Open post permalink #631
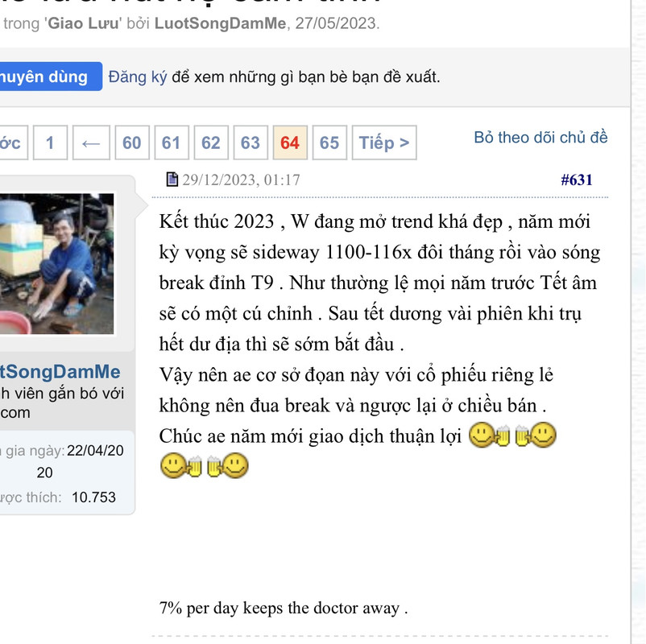Image resolution: width=646 pixels, height=644 pixels. [x=577, y=180]
